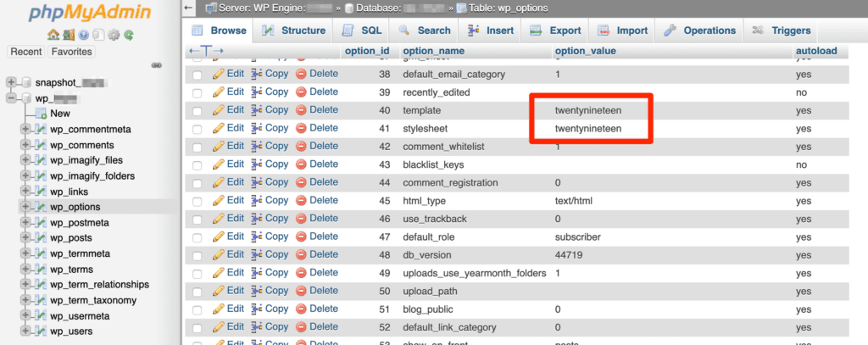Tick the checkbox for blog_public row
868x345 pixels.
pos(198,309)
